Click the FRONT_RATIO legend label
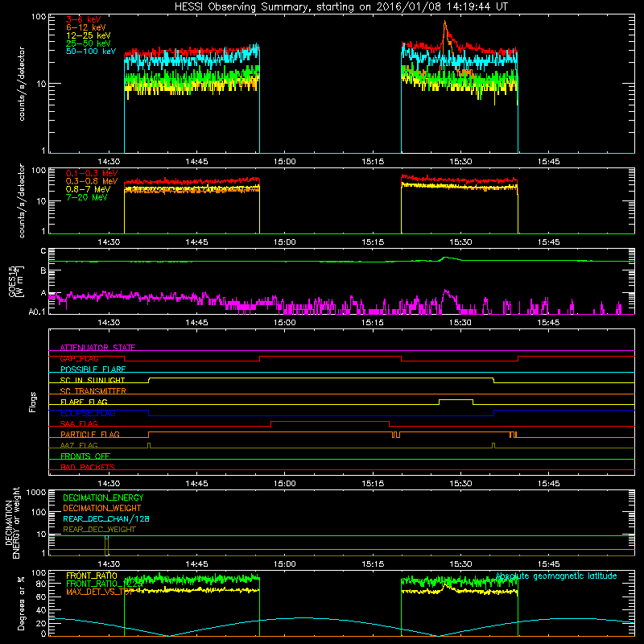644x644 pixels. (92, 576)
